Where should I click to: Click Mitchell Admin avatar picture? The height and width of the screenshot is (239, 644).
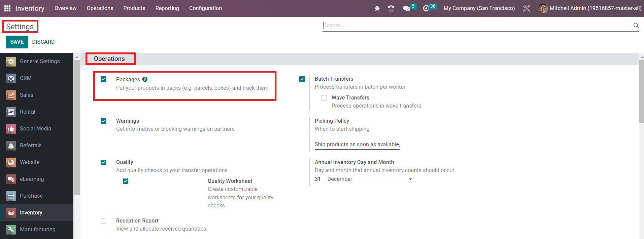[543, 8]
